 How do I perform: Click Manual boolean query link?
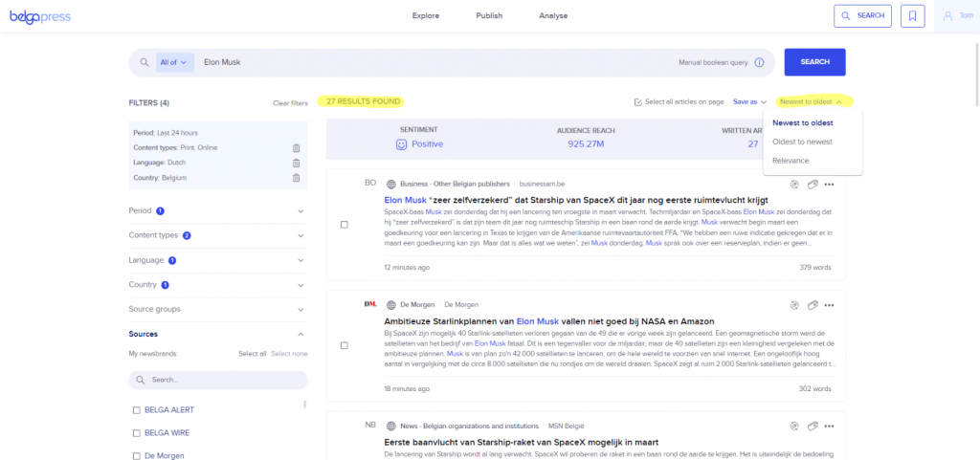point(712,62)
